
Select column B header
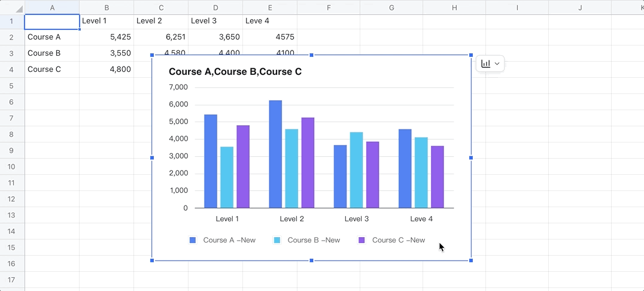tap(107, 7)
